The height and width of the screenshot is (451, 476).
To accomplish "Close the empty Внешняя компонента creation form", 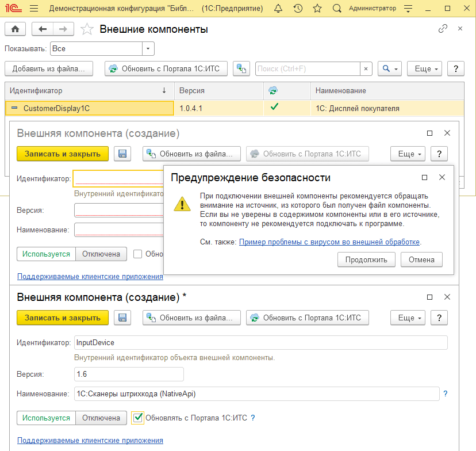I will (447, 133).
